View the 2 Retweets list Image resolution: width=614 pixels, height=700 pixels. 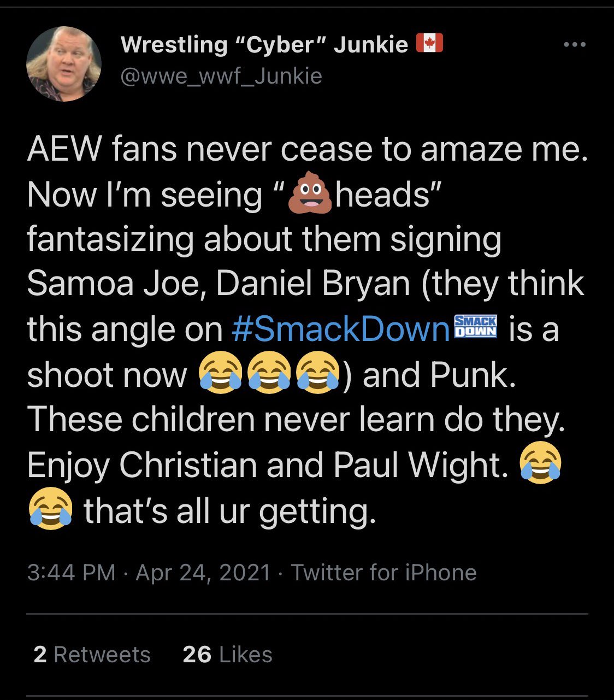click(92, 655)
